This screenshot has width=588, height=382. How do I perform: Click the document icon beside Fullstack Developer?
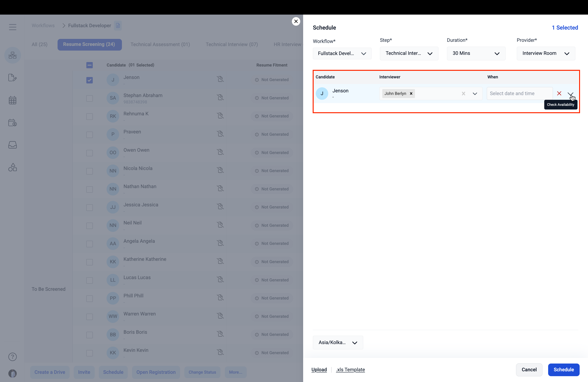click(x=118, y=25)
